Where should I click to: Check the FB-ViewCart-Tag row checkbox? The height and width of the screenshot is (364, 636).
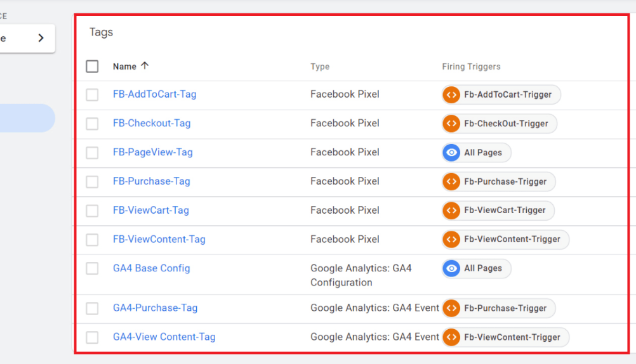(92, 211)
